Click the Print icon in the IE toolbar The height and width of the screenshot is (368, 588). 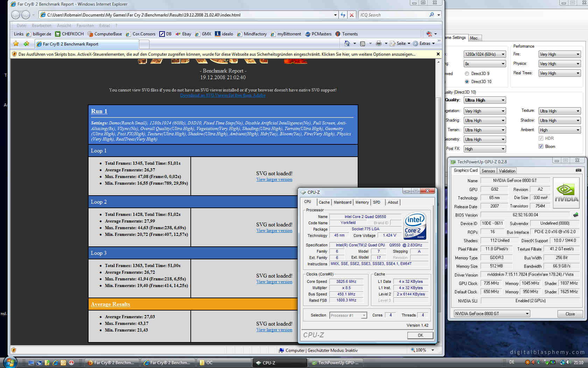pos(379,43)
